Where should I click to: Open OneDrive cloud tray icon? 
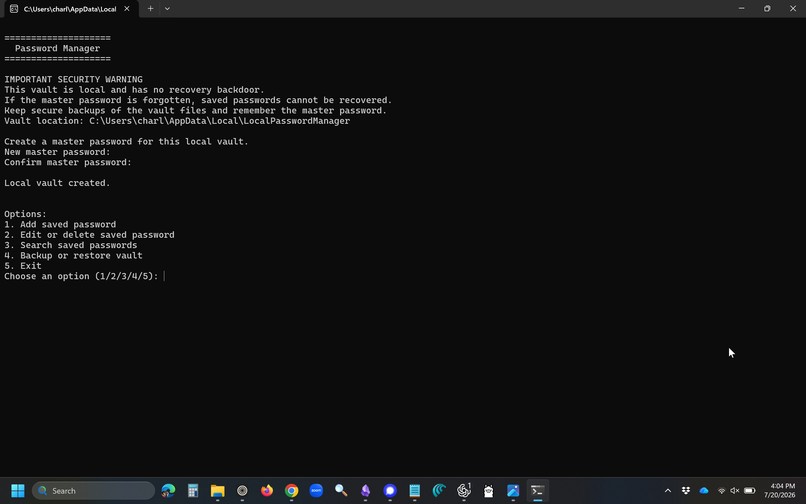point(704,491)
